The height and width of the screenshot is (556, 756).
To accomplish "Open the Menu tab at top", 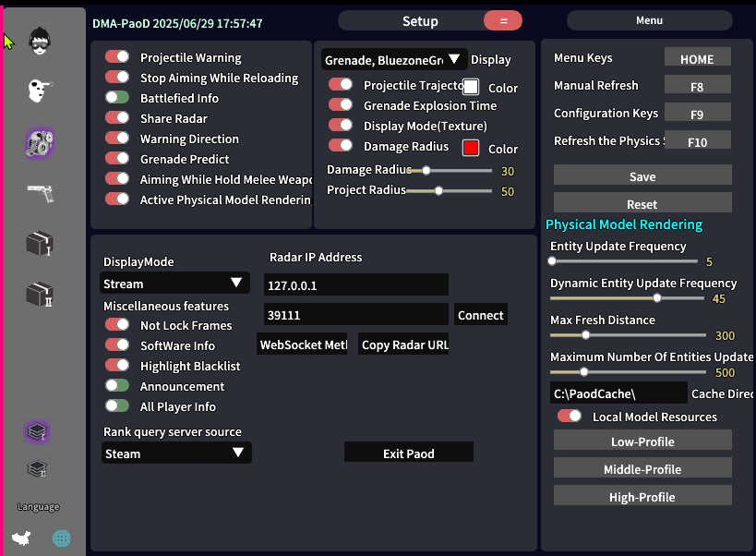I will point(650,20).
